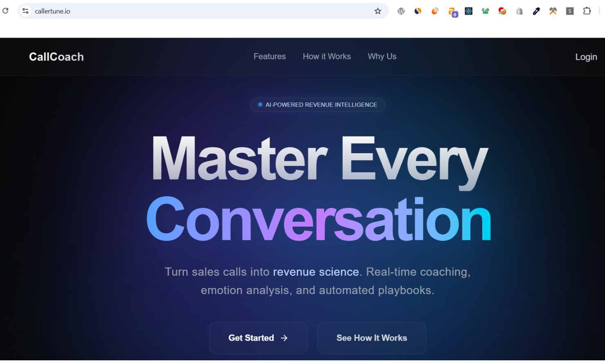The width and height of the screenshot is (605, 364).
Task: Select the Why Us navigation item
Action: tap(382, 56)
